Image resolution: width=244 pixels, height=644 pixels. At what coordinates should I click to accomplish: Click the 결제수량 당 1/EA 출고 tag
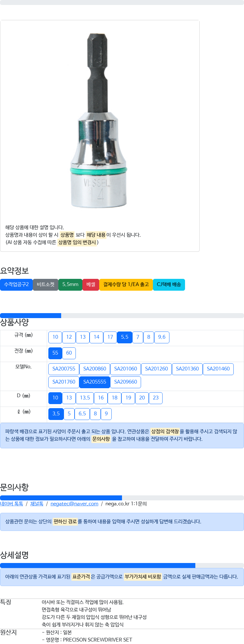pos(126,285)
